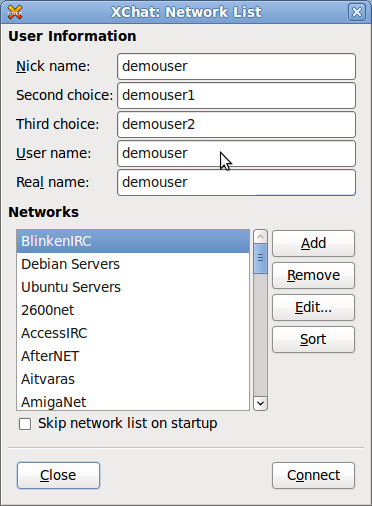The image size is (372, 506).
Task: Select Ubuntu Servers network
Action: (133, 287)
